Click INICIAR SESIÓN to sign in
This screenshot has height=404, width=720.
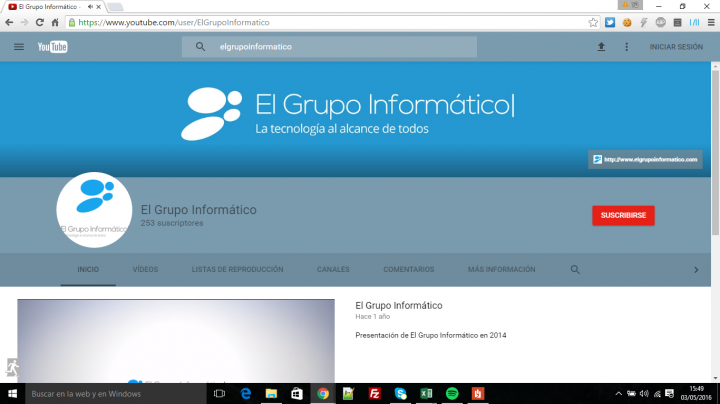676,47
